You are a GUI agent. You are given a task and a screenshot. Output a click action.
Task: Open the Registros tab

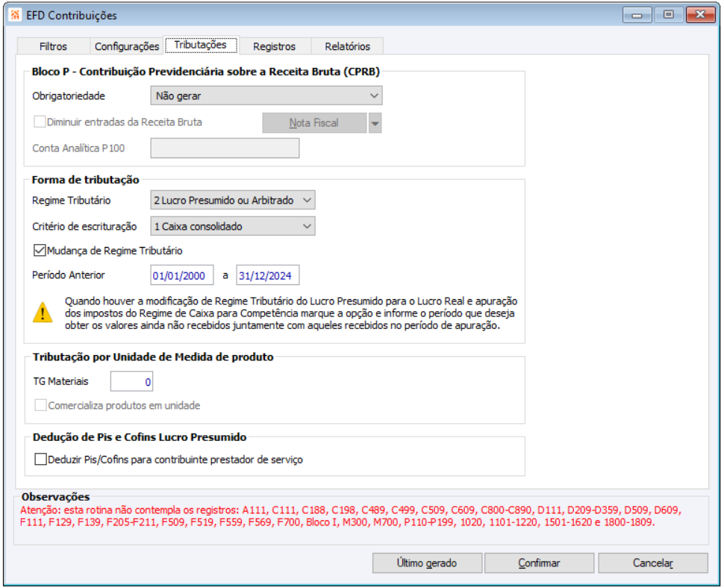click(274, 46)
